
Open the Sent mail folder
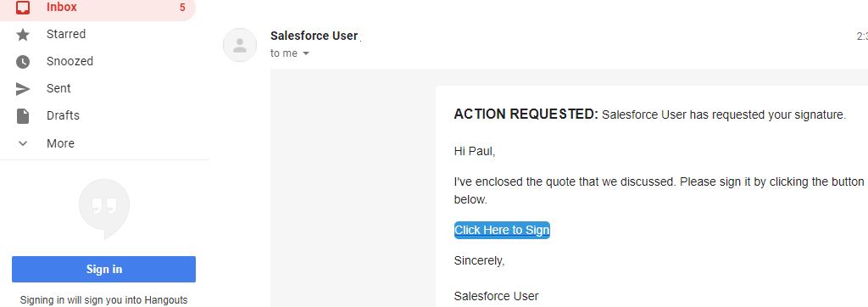point(58,89)
